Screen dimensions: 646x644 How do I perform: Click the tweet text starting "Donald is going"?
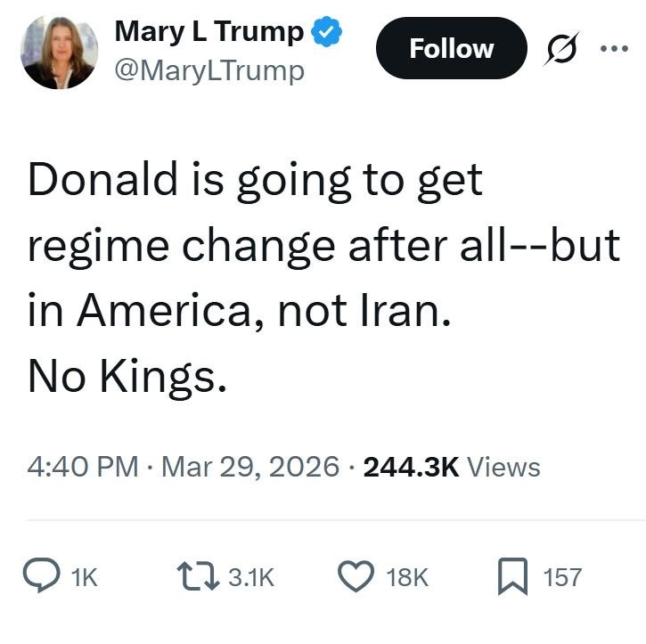click(x=255, y=180)
